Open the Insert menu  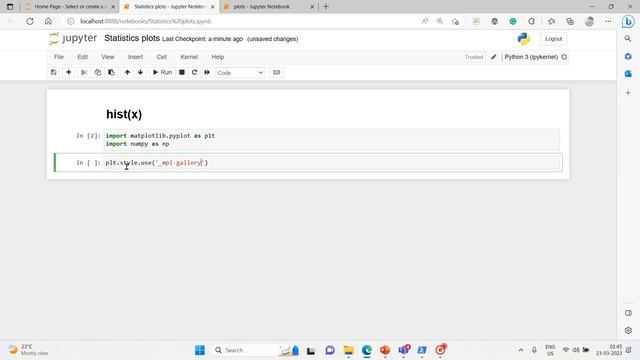tap(135, 57)
